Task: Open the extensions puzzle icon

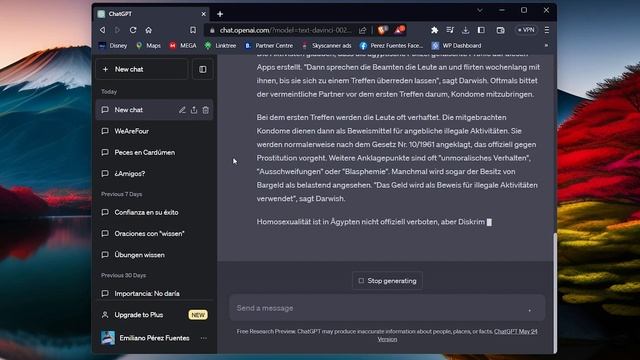Action: (434, 30)
